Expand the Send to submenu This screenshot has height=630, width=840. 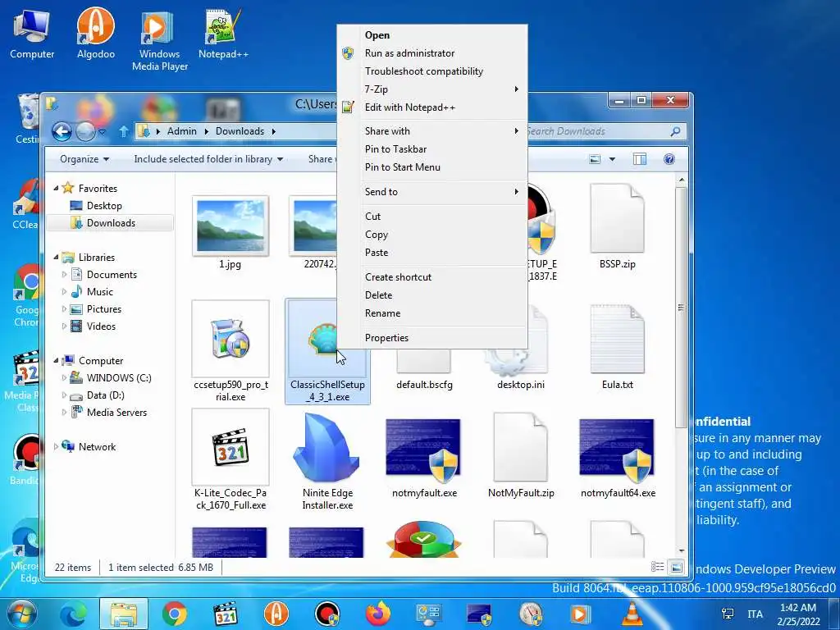(431, 192)
